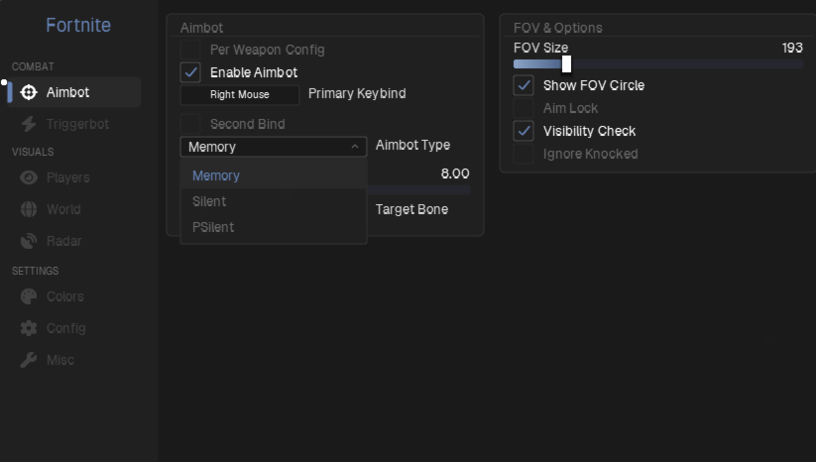
Task: Click the 8.00 value text
Action: click(x=455, y=174)
